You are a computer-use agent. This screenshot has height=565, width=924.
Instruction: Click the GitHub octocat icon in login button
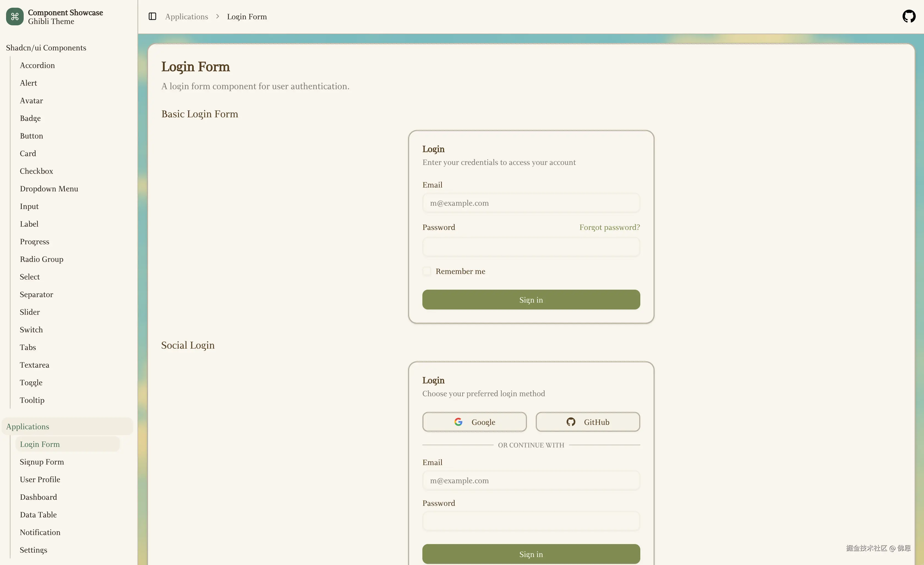[571, 422]
